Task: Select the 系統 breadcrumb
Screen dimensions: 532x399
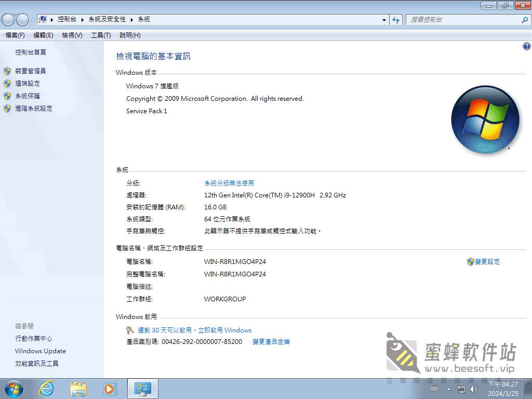Action: coord(144,19)
